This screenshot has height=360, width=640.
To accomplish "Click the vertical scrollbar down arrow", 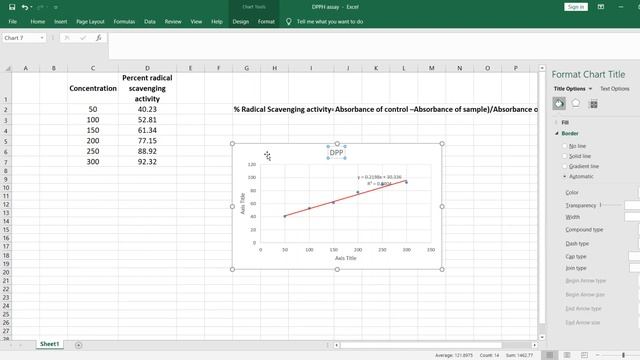I will tap(542, 337).
